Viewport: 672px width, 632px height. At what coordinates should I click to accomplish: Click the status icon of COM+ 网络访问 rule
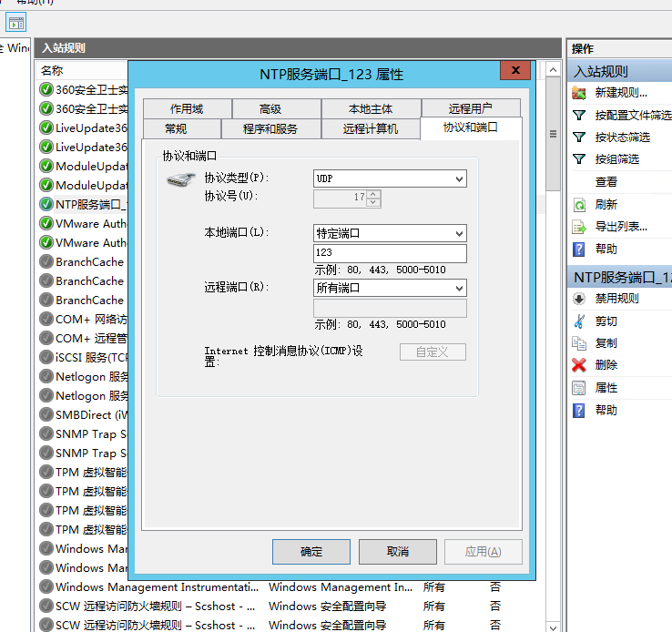tap(46, 319)
